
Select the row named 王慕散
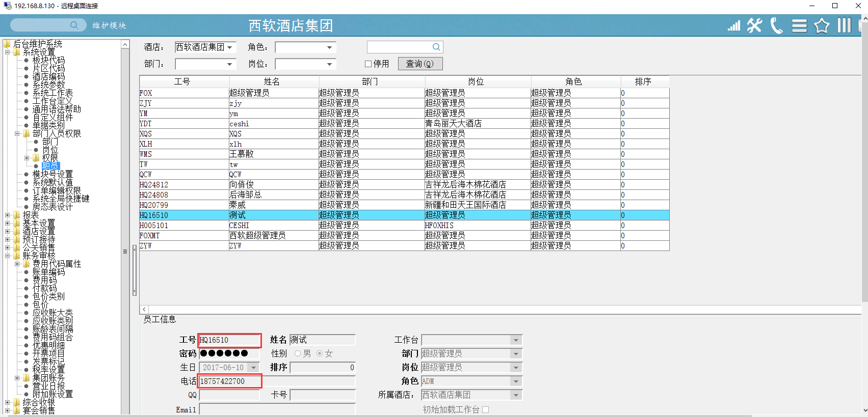[404, 154]
